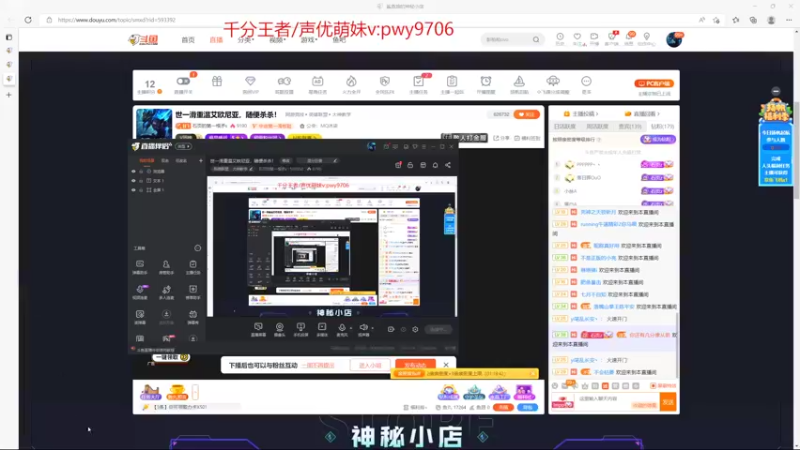This screenshot has height=450, width=800.
Task: Click the magnifier search icon in header
Action: [x=536, y=39]
